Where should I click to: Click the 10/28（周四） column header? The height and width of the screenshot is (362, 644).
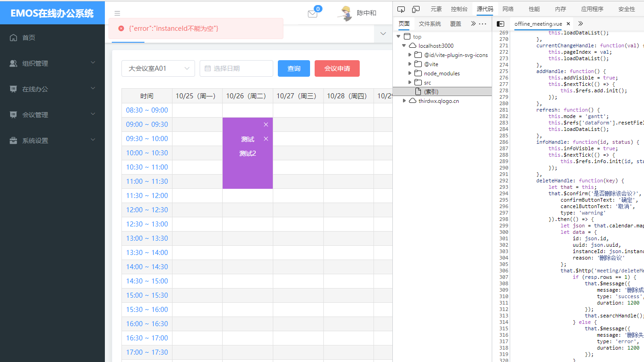349,96
